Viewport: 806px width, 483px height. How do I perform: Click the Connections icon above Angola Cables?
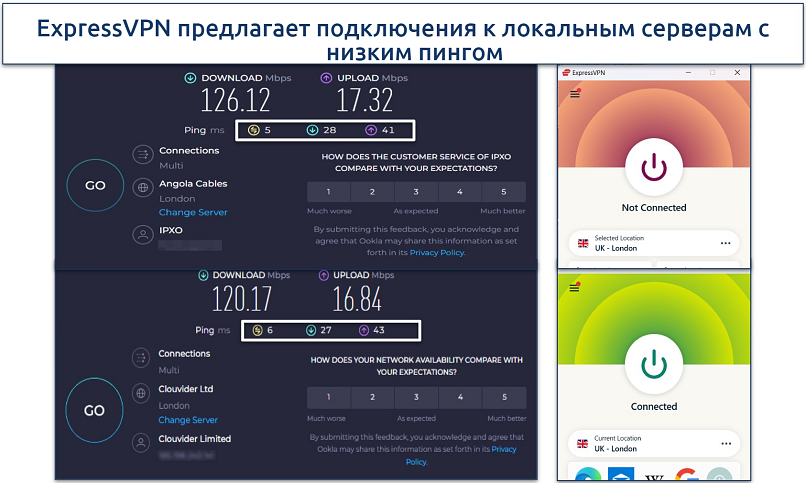(x=141, y=154)
